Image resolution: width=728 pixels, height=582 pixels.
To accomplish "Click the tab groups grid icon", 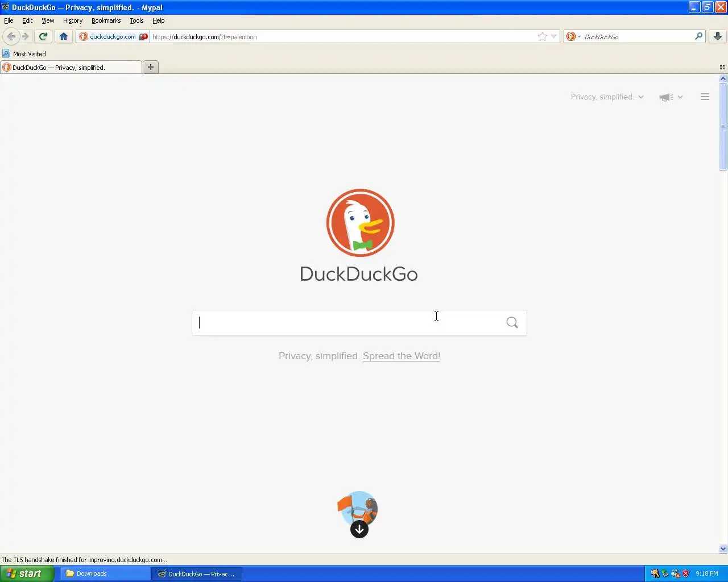I will click(722, 67).
